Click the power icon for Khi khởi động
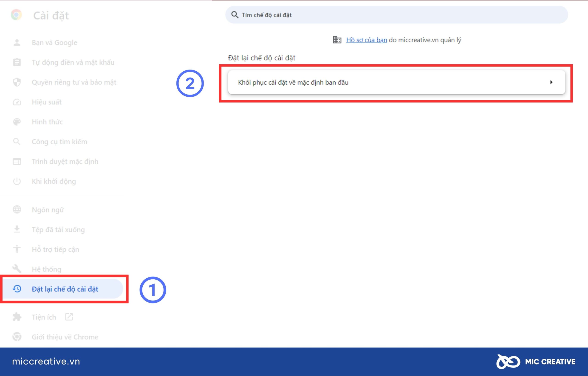 [17, 181]
